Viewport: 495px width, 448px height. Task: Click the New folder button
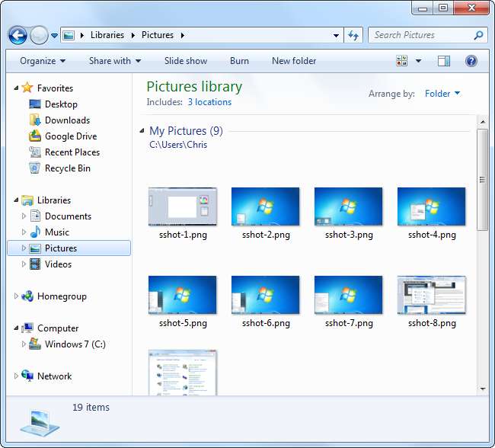(294, 61)
